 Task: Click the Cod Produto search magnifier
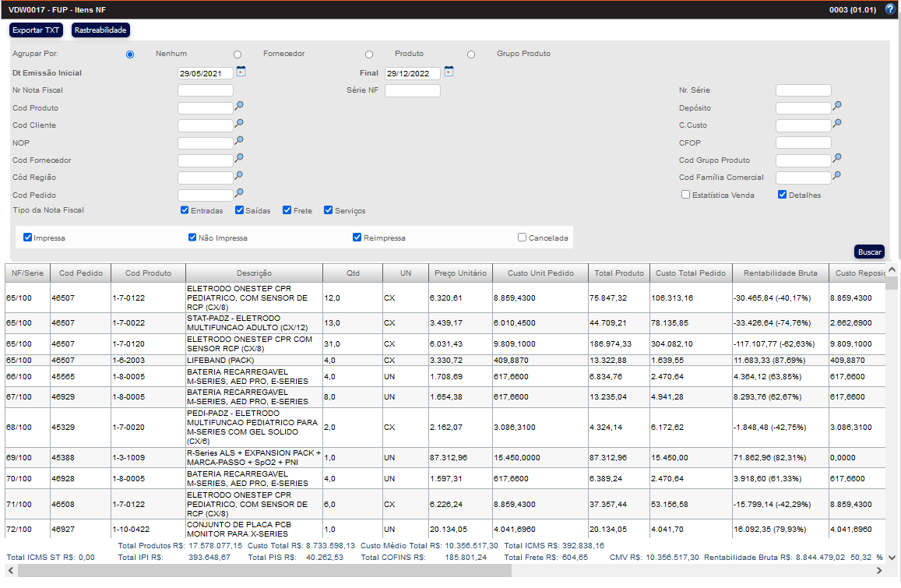[x=240, y=106]
